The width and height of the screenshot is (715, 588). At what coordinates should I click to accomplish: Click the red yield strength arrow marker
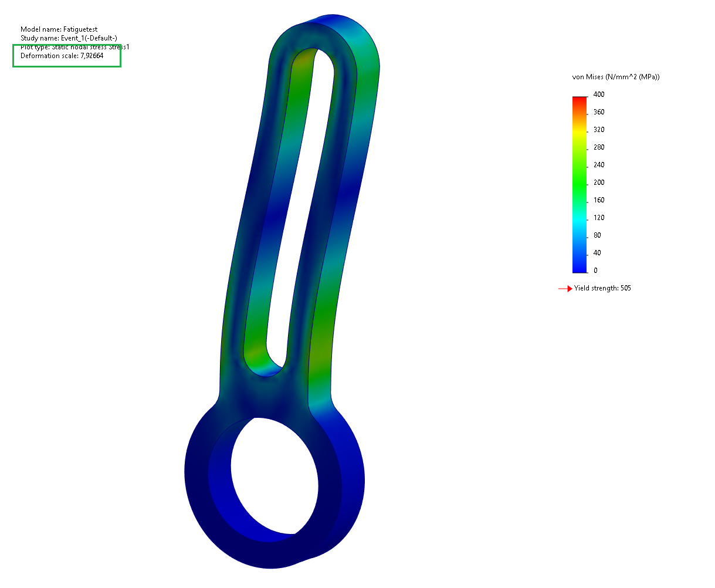pos(565,289)
